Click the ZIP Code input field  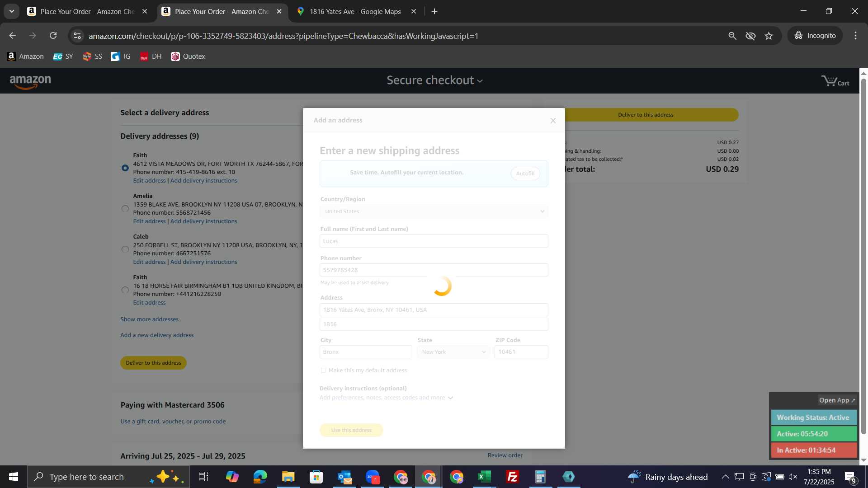(x=521, y=352)
